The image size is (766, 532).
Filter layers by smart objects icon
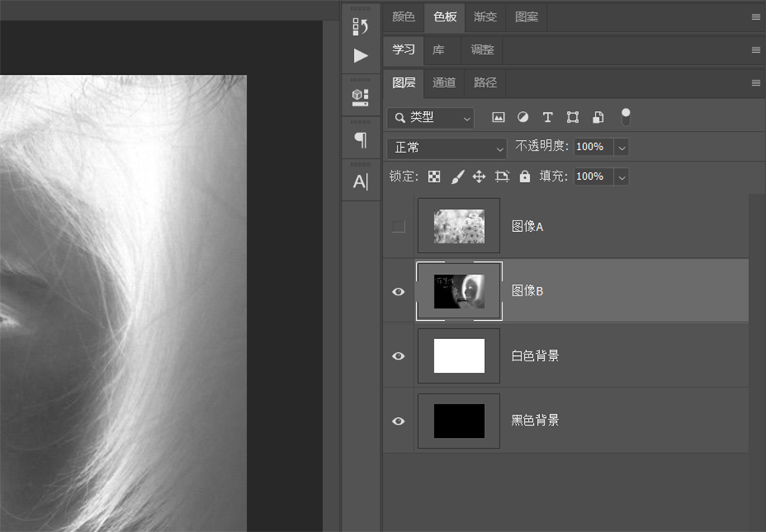click(x=597, y=117)
